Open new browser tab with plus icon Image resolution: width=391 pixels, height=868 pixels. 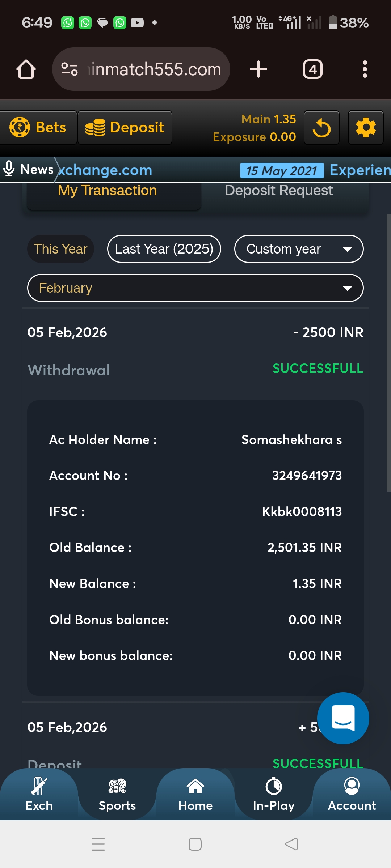coord(258,69)
